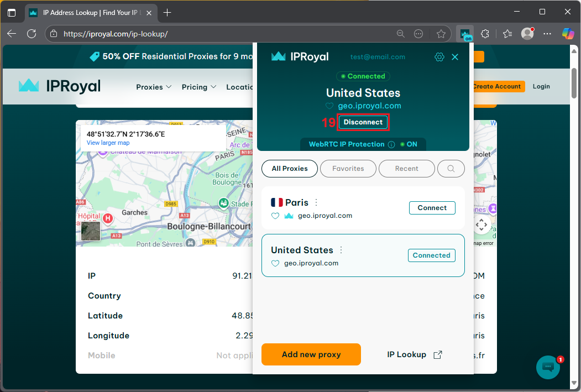Click the IPRoyal popup logo

coord(300,57)
